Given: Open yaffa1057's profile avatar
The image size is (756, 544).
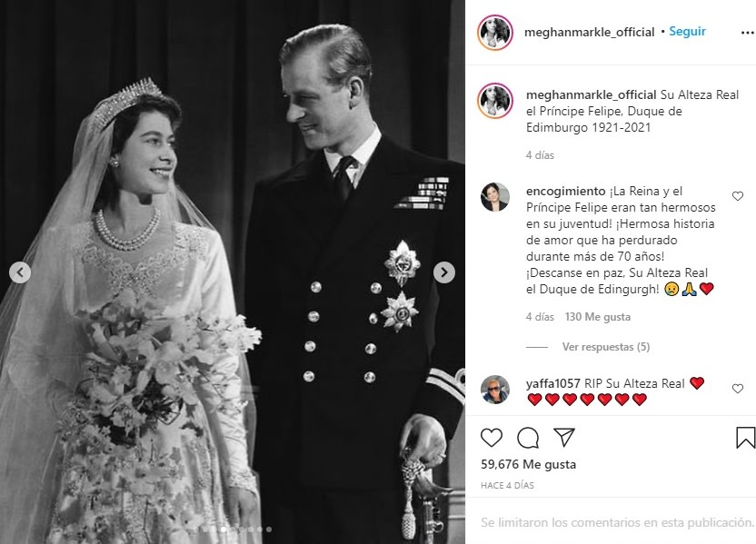Looking at the screenshot, I should pyautogui.click(x=494, y=390).
